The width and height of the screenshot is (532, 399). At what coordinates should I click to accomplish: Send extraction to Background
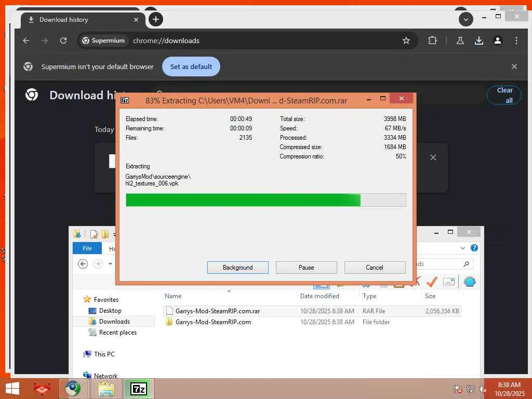[237, 268]
